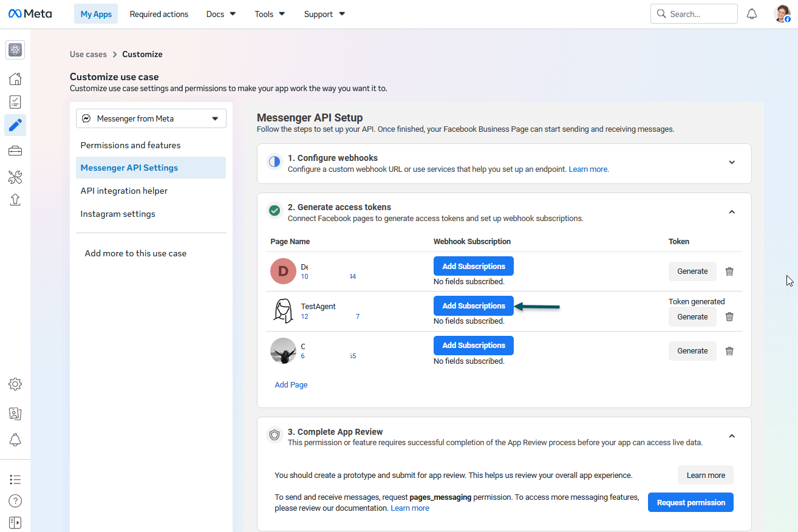Delete the first page row with trash icon

729,271
